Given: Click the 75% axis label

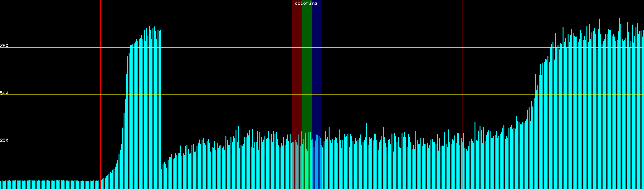Looking at the screenshot, I should click(4, 46).
